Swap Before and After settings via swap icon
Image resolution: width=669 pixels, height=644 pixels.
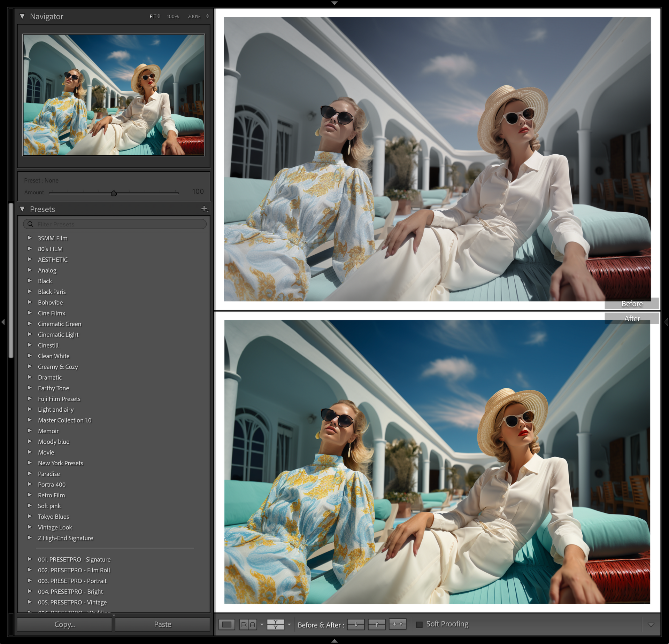398,624
